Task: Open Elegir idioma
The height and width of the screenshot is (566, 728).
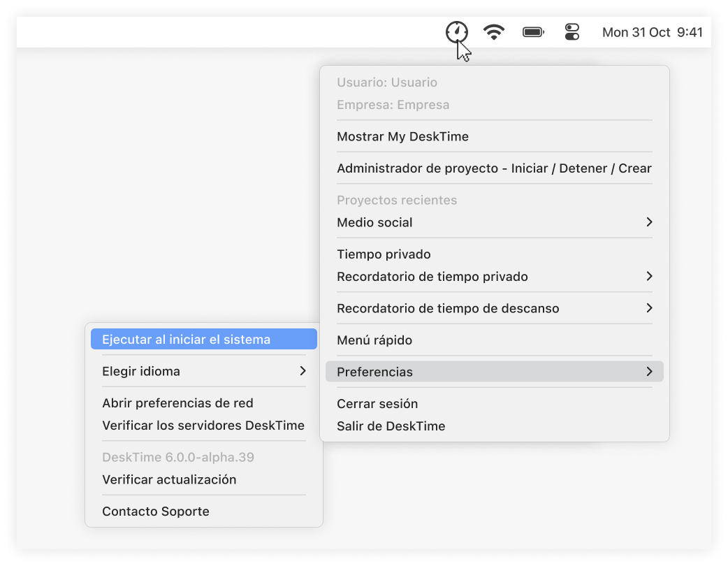Action: tap(204, 371)
